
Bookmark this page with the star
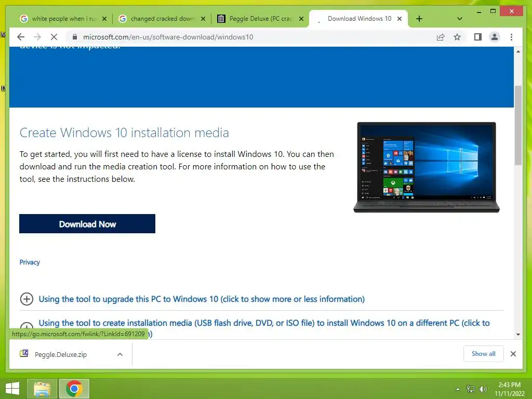tap(457, 37)
